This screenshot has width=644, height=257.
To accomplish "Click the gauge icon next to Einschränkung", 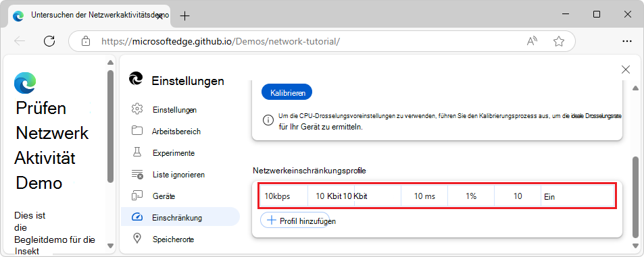I will [137, 217].
